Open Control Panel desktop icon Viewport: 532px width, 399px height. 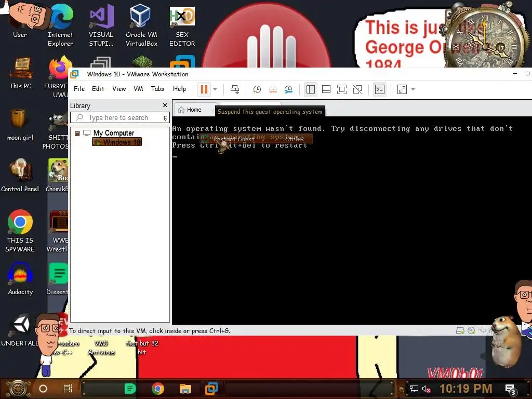click(20, 175)
